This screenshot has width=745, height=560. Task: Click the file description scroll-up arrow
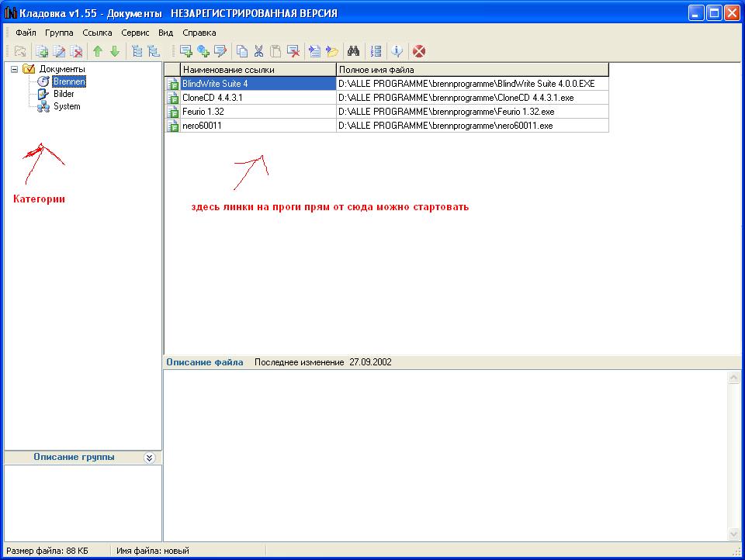click(x=733, y=378)
